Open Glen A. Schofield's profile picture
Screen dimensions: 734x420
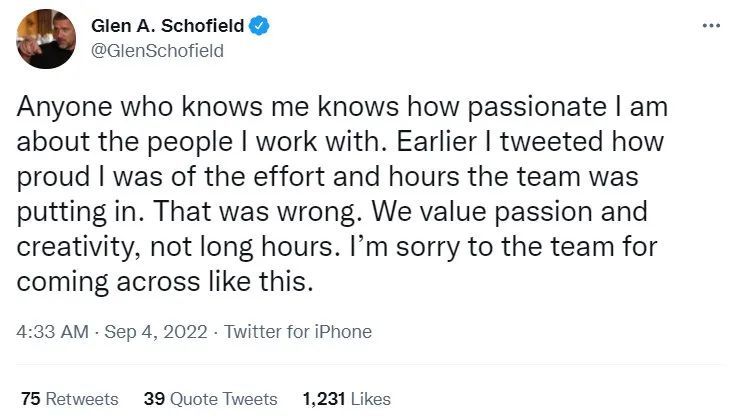pos(44,39)
